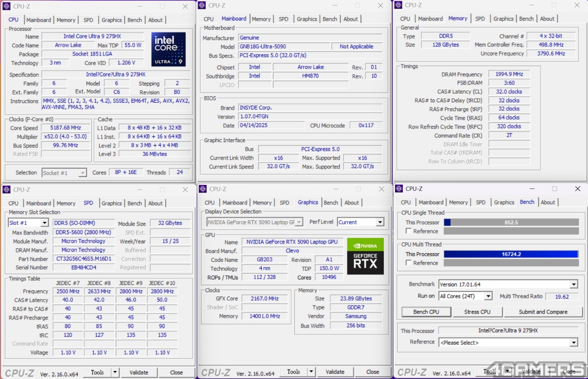The width and height of the screenshot is (588, 379).
Task: Click the Intel Core Ultra 9 logo
Action: coord(168,49)
